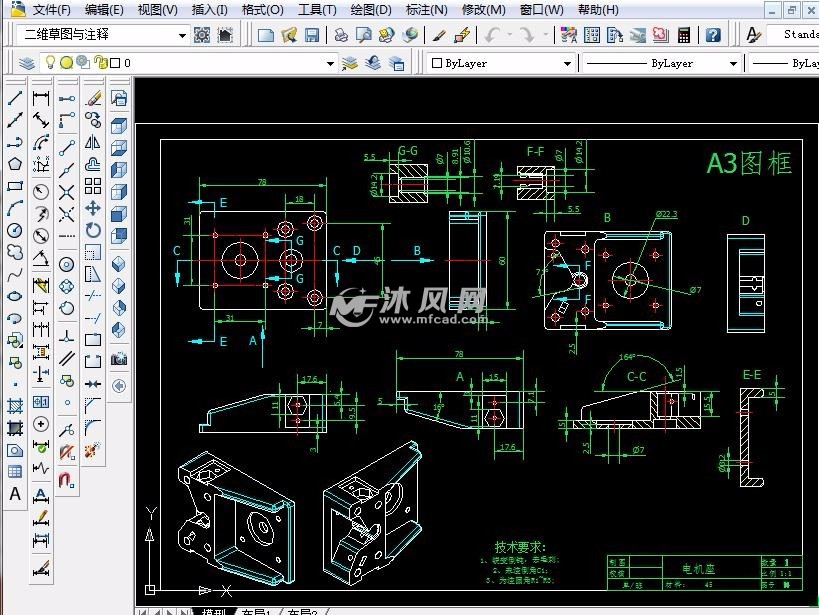The image size is (819, 615).
Task: Select the Linear Dimension tool
Action: click(x=41, y=98)
